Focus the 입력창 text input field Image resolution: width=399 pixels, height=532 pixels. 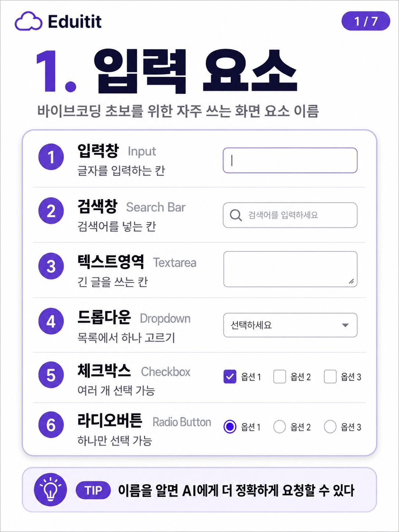click(290, 160)
